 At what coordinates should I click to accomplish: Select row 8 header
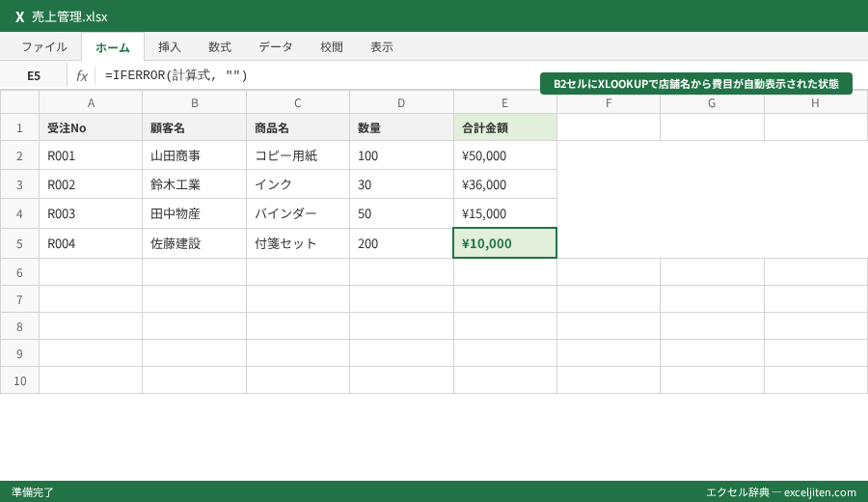[19, 327]
